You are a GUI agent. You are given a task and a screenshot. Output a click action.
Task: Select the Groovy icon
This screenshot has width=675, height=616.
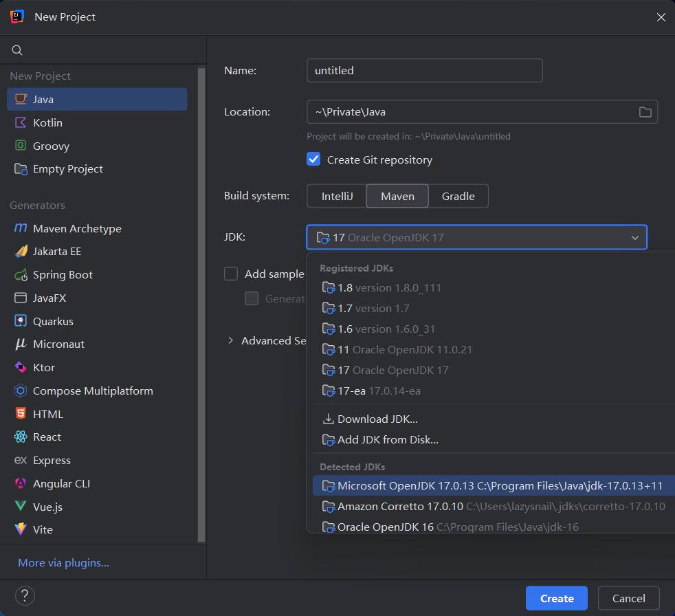tap(21, 146)
